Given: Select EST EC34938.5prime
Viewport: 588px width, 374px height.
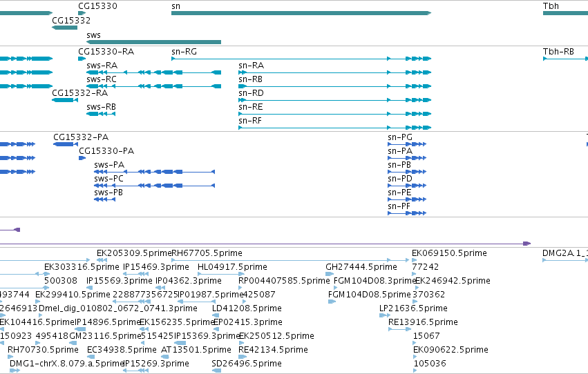Looking at the screenshot, I should click(x=122, y=350).
